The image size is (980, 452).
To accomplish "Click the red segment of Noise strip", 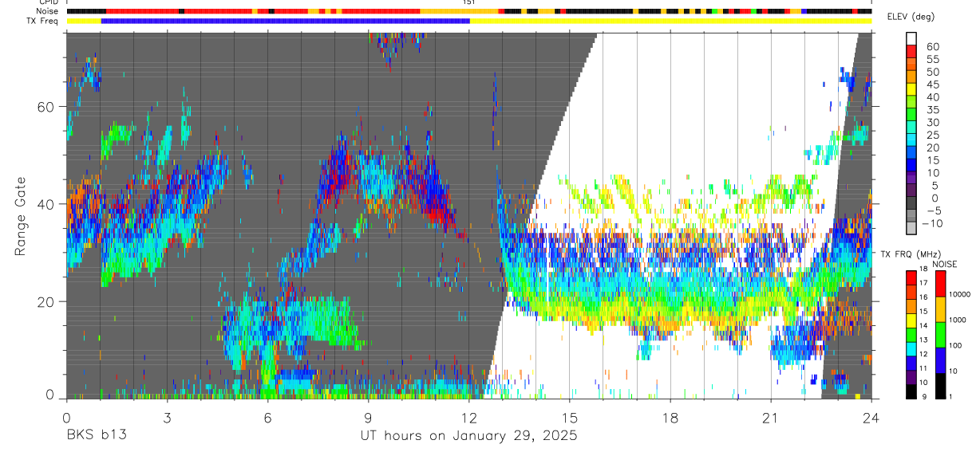I will [144, 11].
